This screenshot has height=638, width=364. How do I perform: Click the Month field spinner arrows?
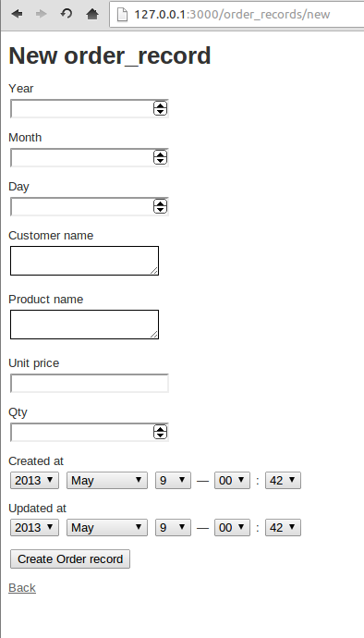click(x=160, y=157)
